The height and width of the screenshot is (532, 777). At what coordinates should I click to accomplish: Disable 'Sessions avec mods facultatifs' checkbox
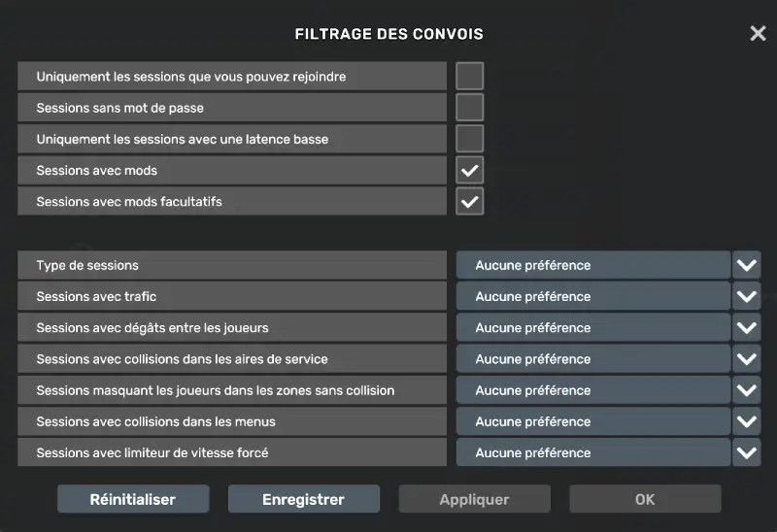pyautogui.click(x=470, y=202)
